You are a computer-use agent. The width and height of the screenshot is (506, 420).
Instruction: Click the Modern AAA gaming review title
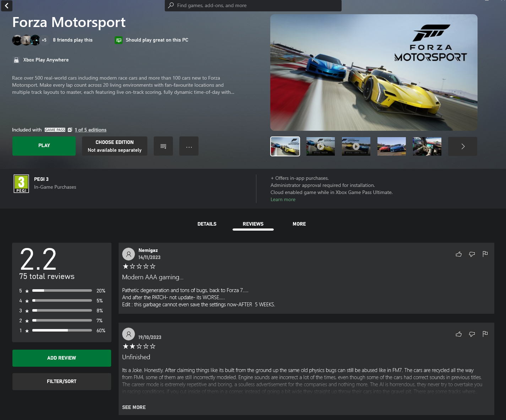[x=153, y=277]
